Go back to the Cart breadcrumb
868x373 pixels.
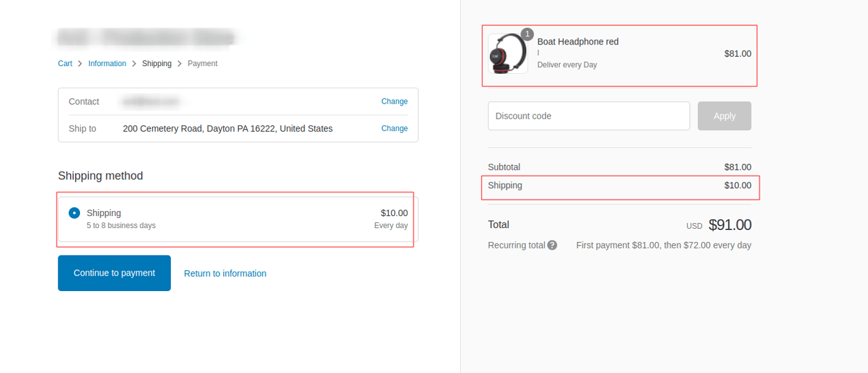(x=65, y=64)
